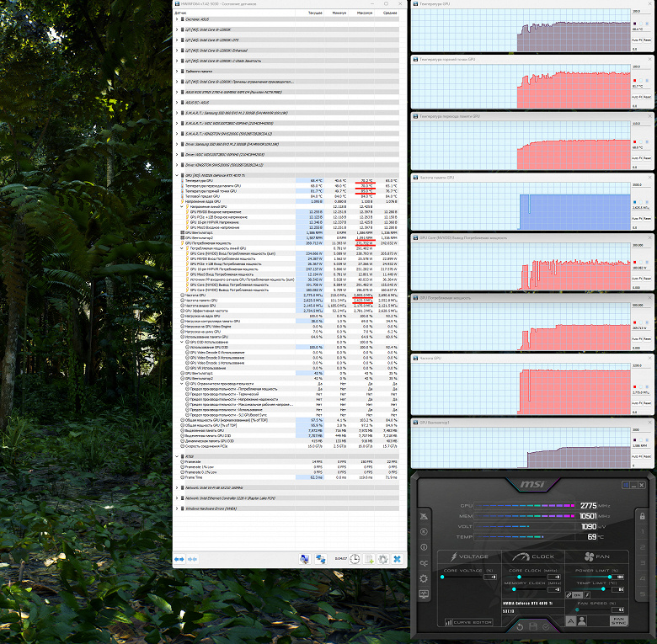Click the HWiNFO expand-columns arrows button
The image size is (657, 644).
(x=179, y=559)
